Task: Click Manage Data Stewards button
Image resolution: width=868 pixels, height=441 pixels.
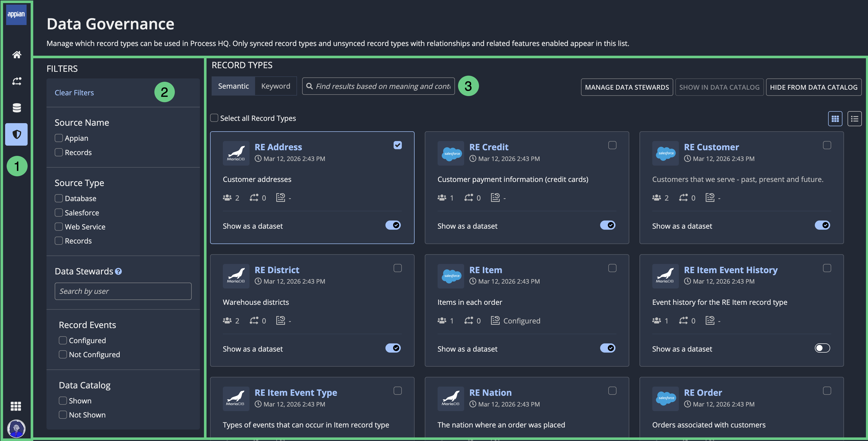Action: click(627, 87)
